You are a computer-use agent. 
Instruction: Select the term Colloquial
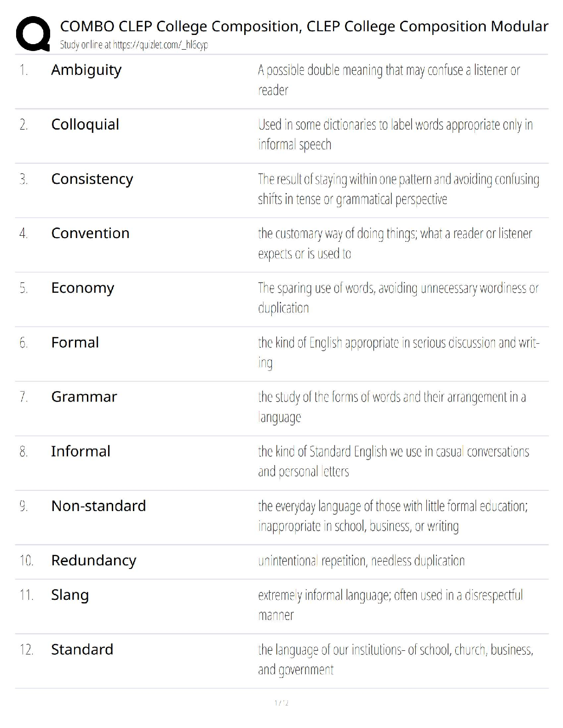point(85,125)
